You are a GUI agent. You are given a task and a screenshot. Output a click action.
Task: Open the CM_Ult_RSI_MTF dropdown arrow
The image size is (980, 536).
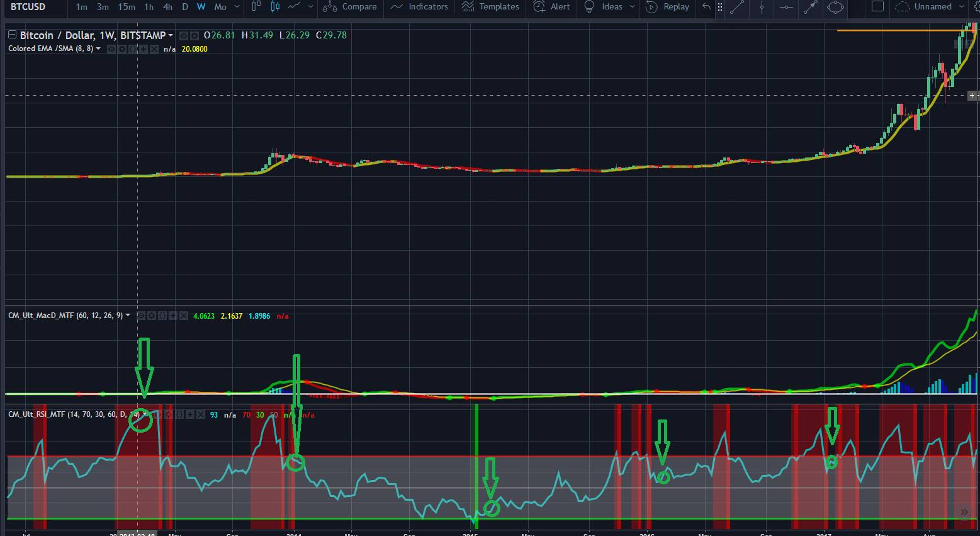tap(145, 414)
